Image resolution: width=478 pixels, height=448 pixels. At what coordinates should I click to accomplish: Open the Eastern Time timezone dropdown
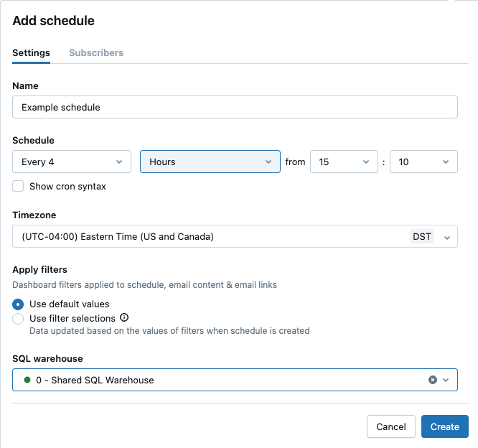tap(215, 236)
